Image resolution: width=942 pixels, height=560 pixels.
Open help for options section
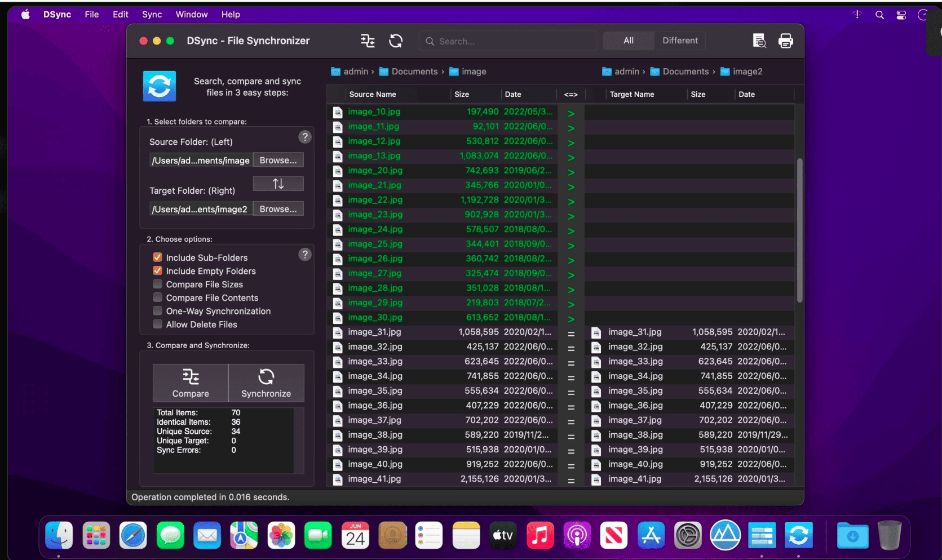[x=305, y=255]
